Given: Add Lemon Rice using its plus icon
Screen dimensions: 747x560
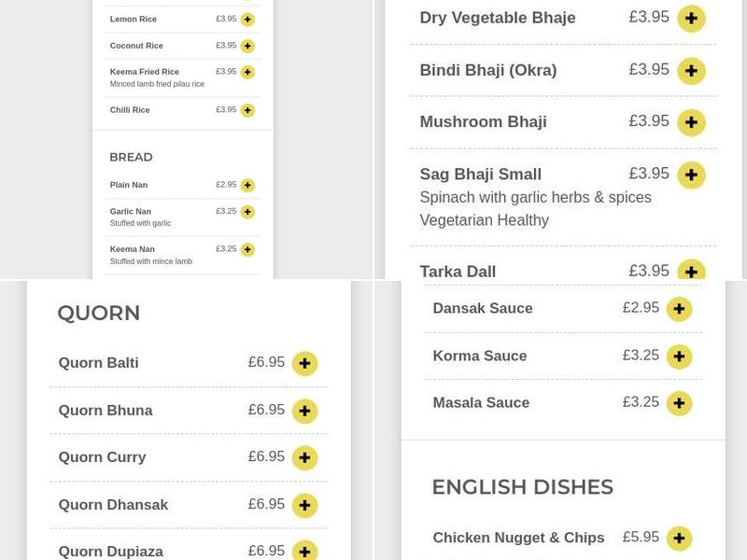Looking at the screenshot, I should point(247,18).
